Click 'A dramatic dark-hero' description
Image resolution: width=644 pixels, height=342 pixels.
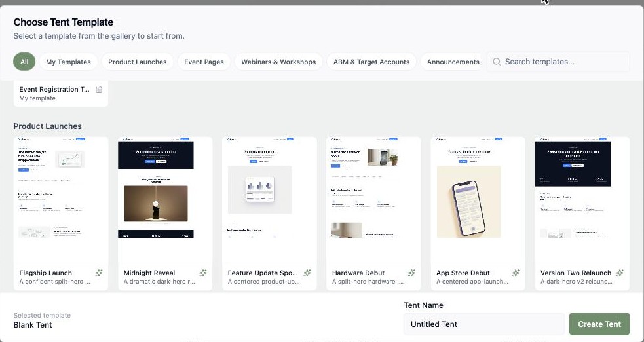click(x=159, y=282)
